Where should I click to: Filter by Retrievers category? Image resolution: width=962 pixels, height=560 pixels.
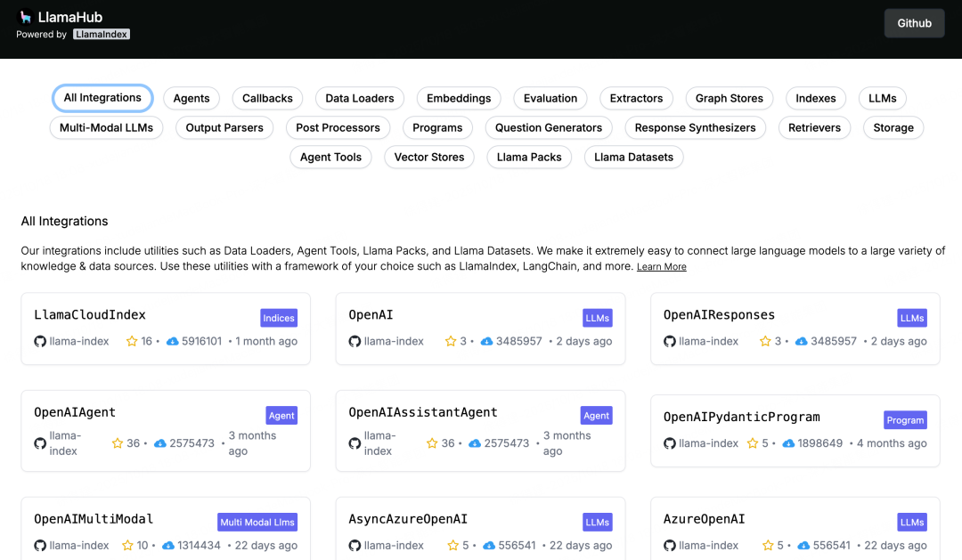pos(815,127)
